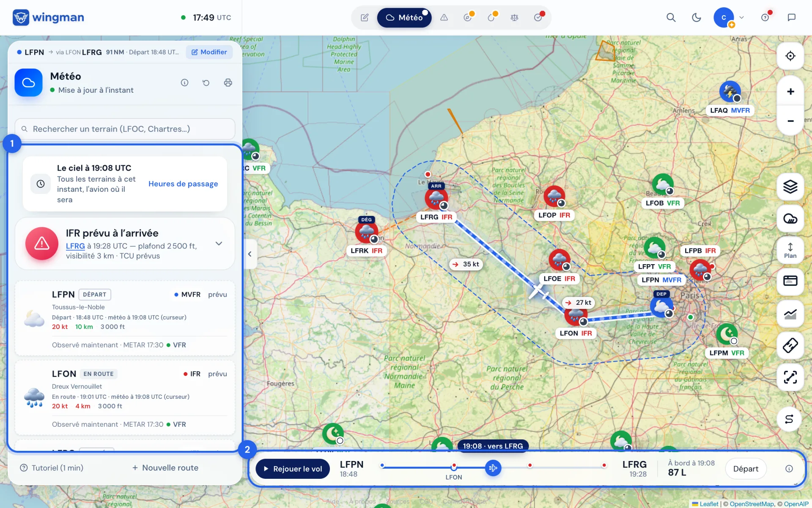Screen dimensions: 812x508
Task: Fit route to screen icon
Action: click(x=790, y=377)
